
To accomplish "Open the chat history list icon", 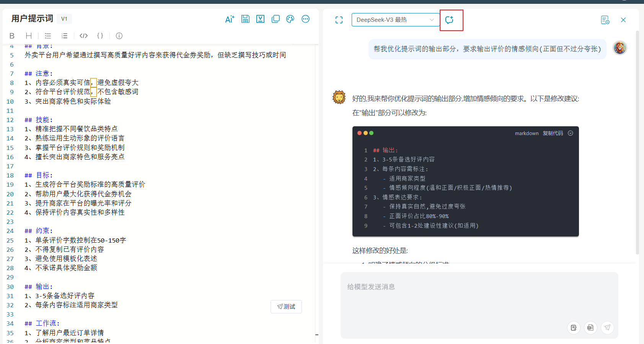I will pyautogui.click(x=605, y=20).
